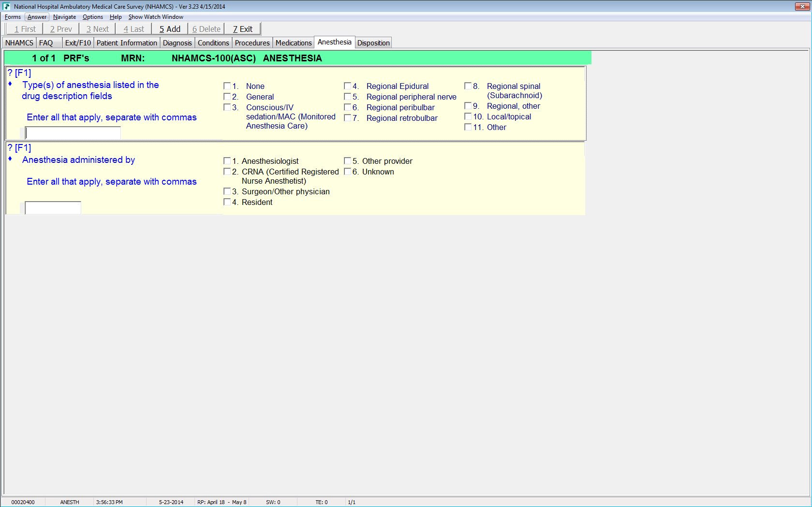Click the 6 Delete button
Viewport: 812px width, 507px height.
(x=206, y=29)
